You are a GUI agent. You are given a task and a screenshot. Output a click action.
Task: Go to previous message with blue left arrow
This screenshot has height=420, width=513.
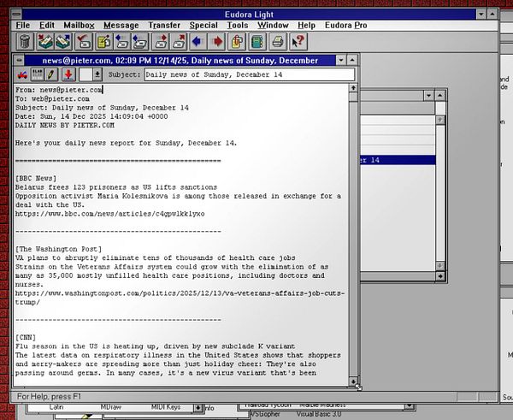198,42
